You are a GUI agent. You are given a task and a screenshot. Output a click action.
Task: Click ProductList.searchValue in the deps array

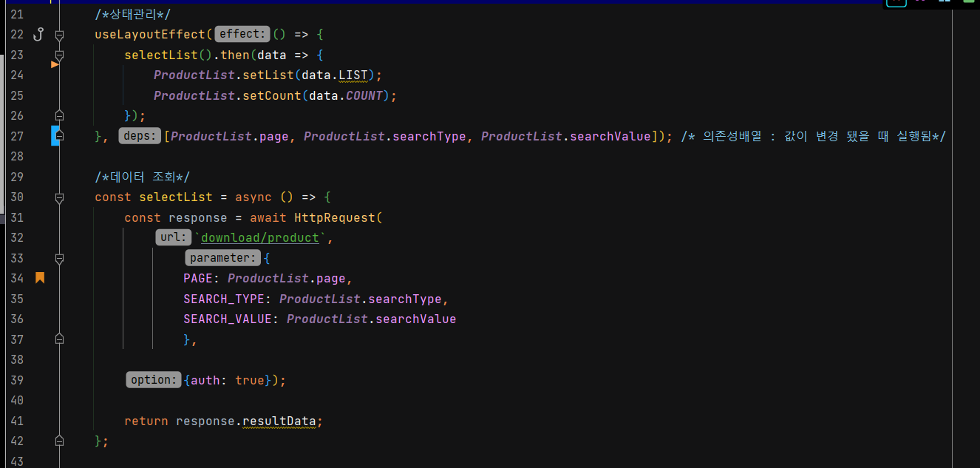(x=565, y=136)
